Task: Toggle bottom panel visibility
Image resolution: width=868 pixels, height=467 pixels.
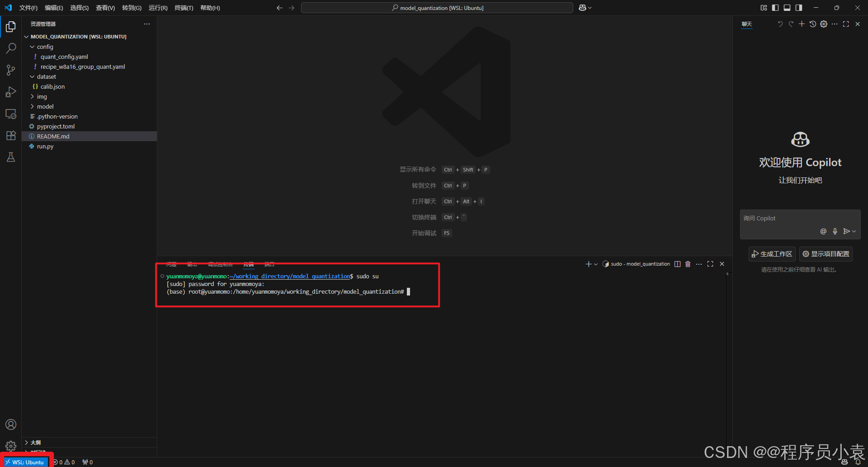Action: tap(787, 8)
